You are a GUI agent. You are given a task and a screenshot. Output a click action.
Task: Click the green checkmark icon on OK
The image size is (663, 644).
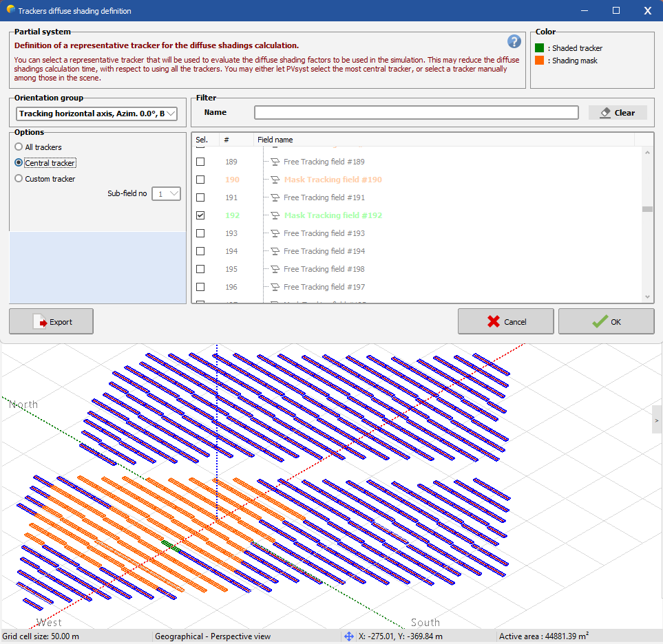point(600,321)
